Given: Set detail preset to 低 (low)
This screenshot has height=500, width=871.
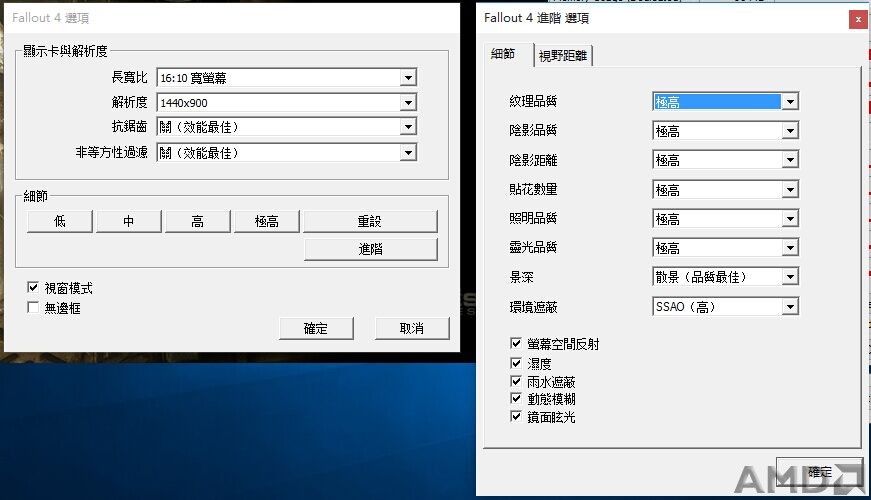Looking at the screenshot, I should pos(59,221).
